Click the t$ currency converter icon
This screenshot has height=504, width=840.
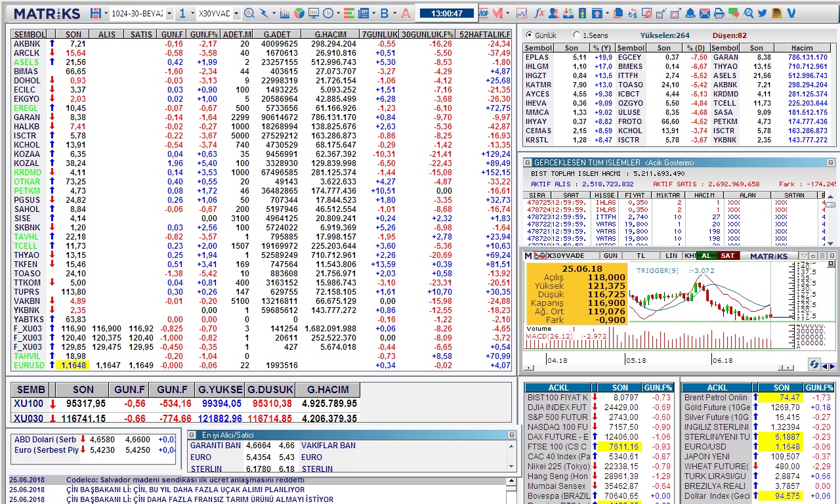[633, 13]
